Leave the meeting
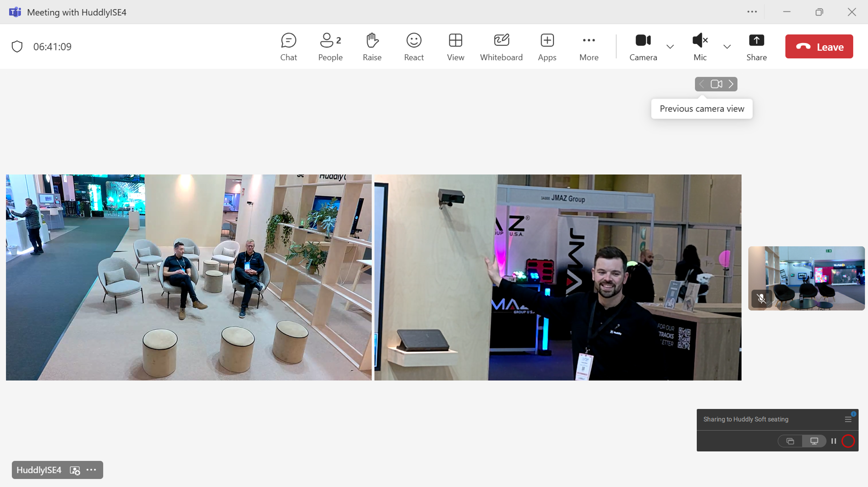The width and height of the screenshot is (868, 487). pos(819,47)
